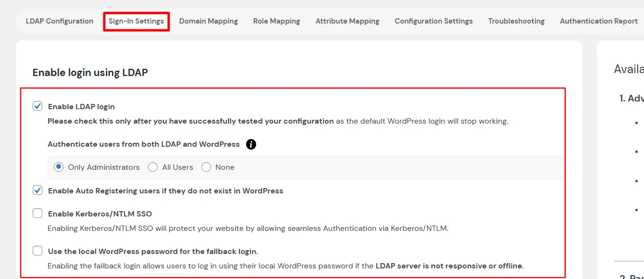
Task: Open the Troubleshooting tab
Action: [x=516, y=21]
